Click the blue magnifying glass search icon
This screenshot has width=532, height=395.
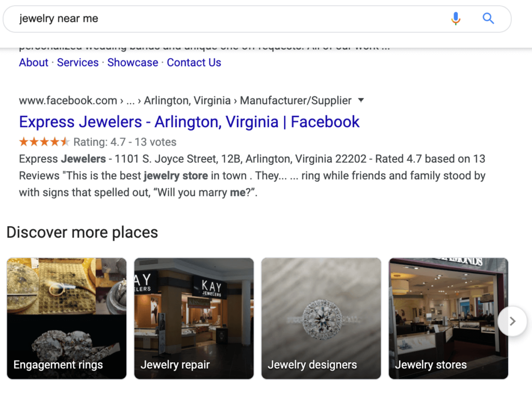[488, 18]
